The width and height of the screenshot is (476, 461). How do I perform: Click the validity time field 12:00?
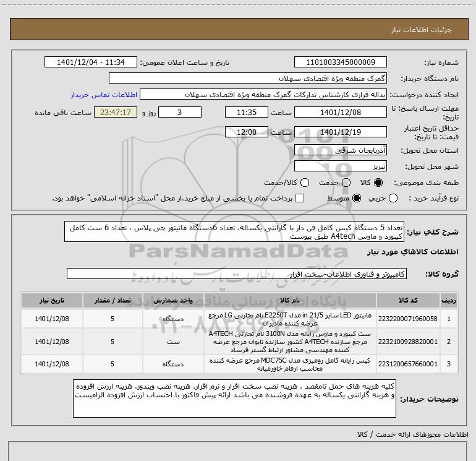(x=247, y=132)
